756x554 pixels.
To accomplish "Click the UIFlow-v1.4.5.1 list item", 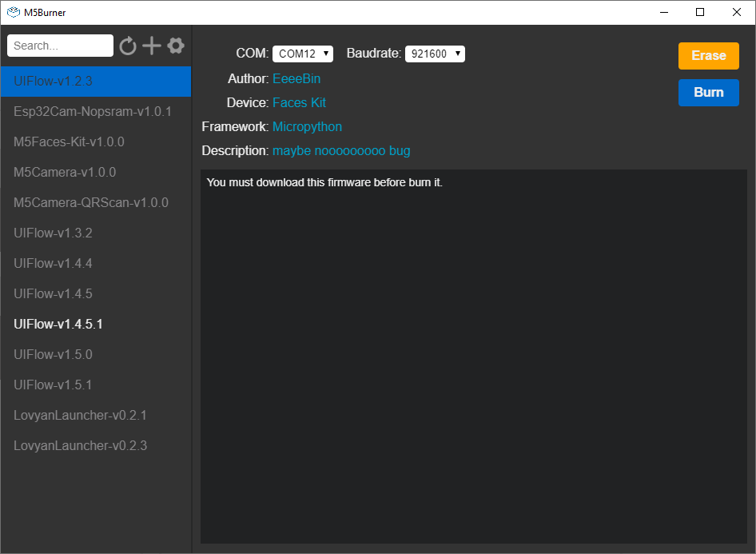I will tap(96, 324).
